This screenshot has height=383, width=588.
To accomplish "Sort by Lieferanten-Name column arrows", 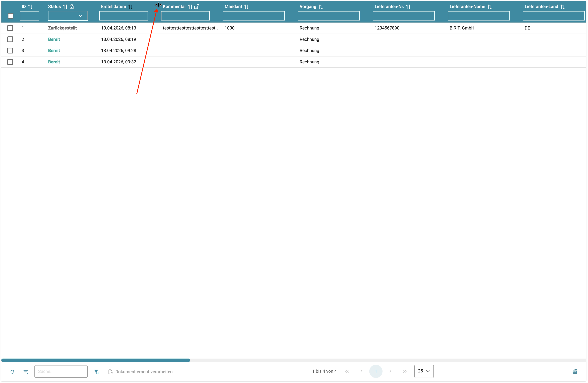I will point(489,7).
